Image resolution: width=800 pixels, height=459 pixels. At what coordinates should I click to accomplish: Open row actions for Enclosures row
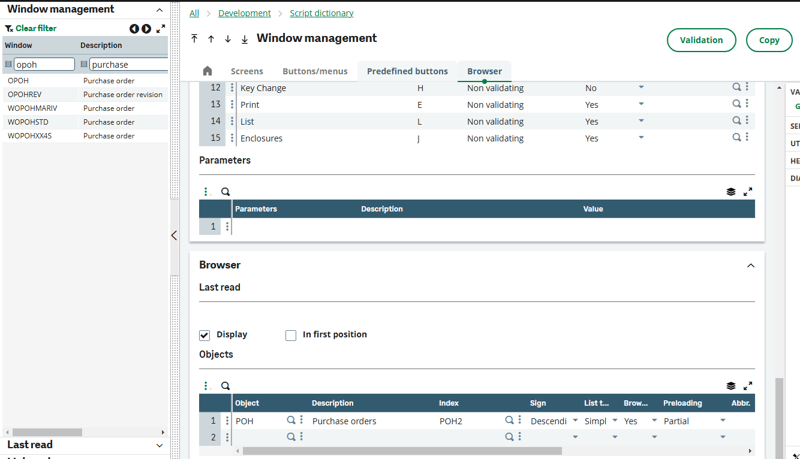233,138
